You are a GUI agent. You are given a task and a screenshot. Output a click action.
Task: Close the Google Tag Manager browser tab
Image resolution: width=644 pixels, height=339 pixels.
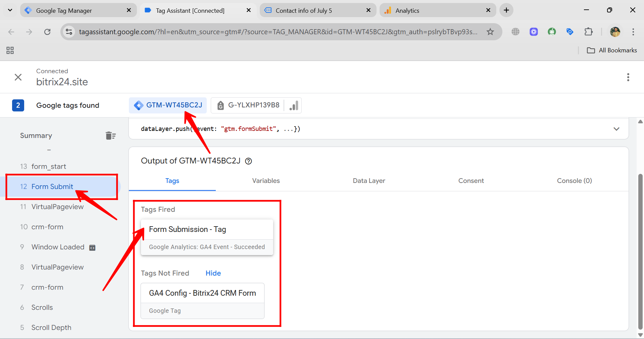[129, 10]
